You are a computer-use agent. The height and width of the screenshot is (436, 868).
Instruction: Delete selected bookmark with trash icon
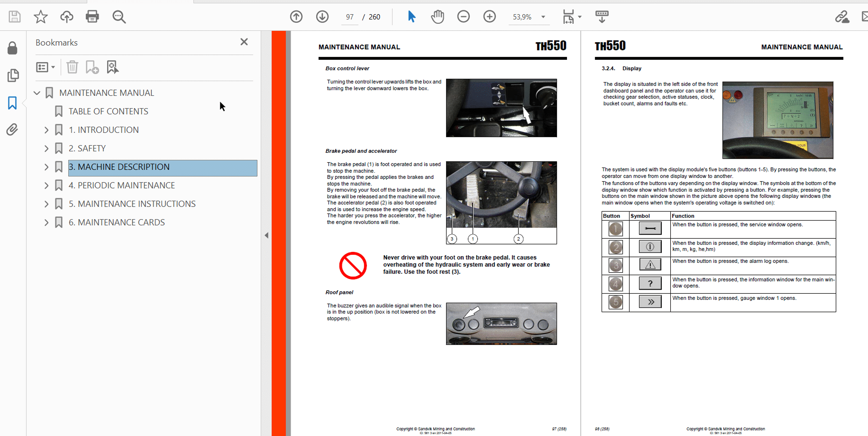click(72, 67)
